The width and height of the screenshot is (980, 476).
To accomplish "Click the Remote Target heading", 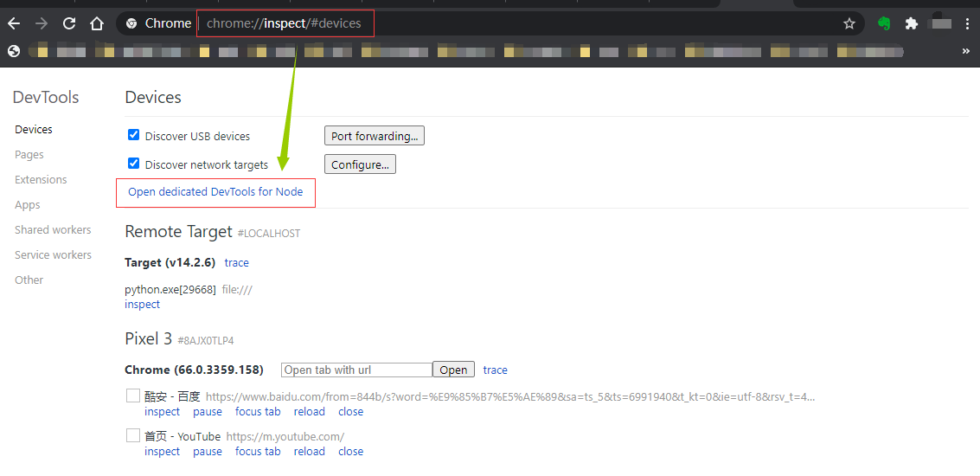I will point(179,231).
